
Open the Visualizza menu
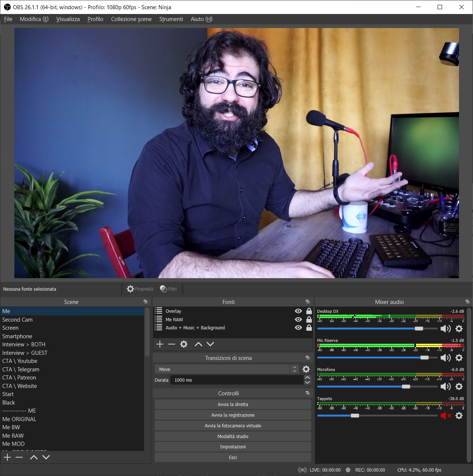[x=68, y=19]
